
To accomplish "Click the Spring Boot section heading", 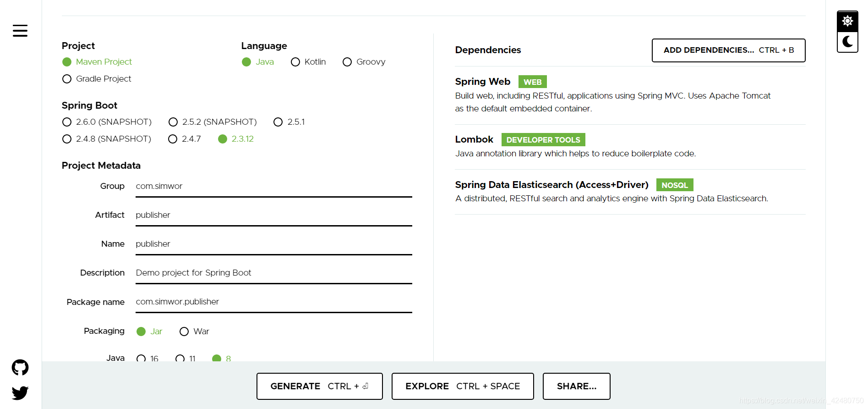I will [89, 105].
